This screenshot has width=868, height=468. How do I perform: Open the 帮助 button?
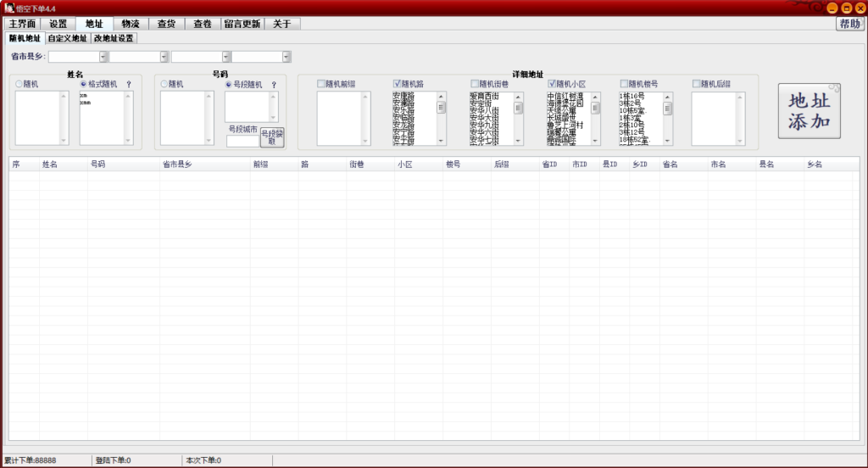849,24
